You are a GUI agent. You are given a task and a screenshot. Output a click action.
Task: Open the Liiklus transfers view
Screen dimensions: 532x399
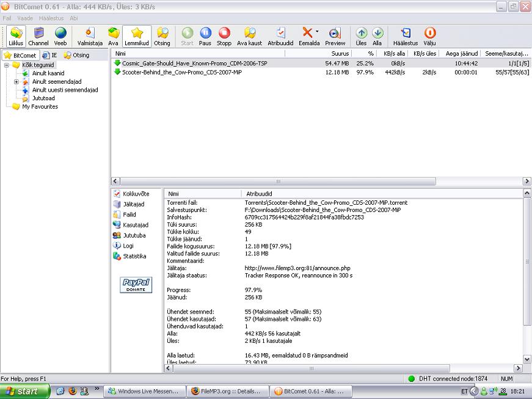tap(16, 36)
